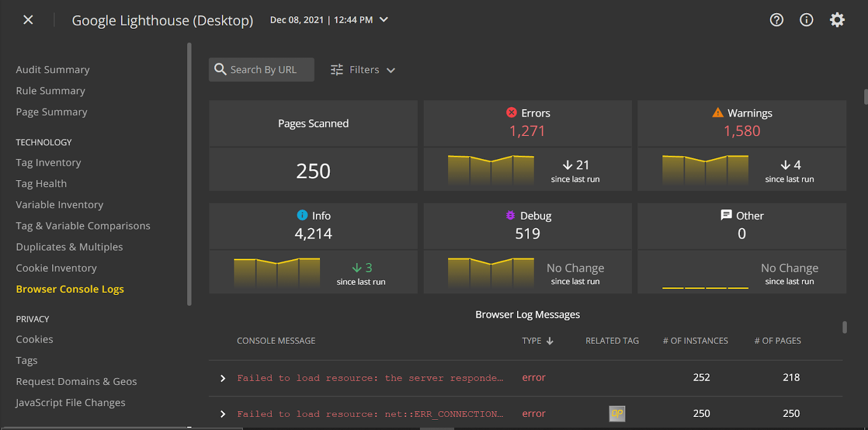Open Variable Inventory report
The image size is (868, 430).
point(59,205)
